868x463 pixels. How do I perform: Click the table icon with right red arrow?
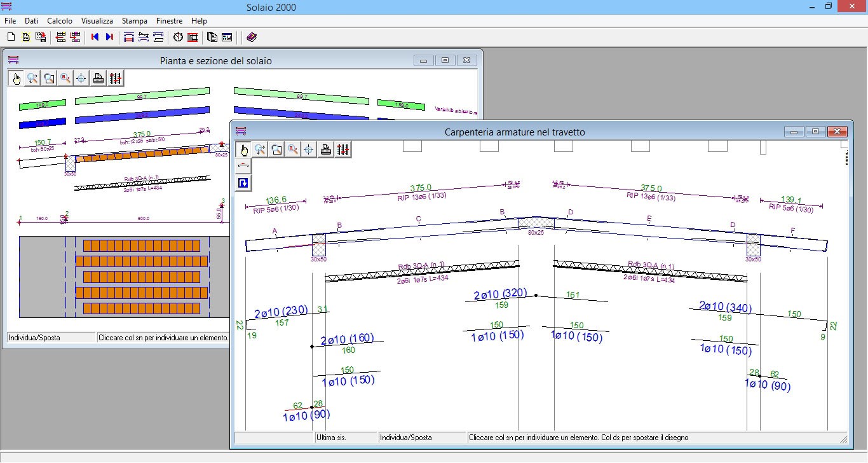(75, 37)
